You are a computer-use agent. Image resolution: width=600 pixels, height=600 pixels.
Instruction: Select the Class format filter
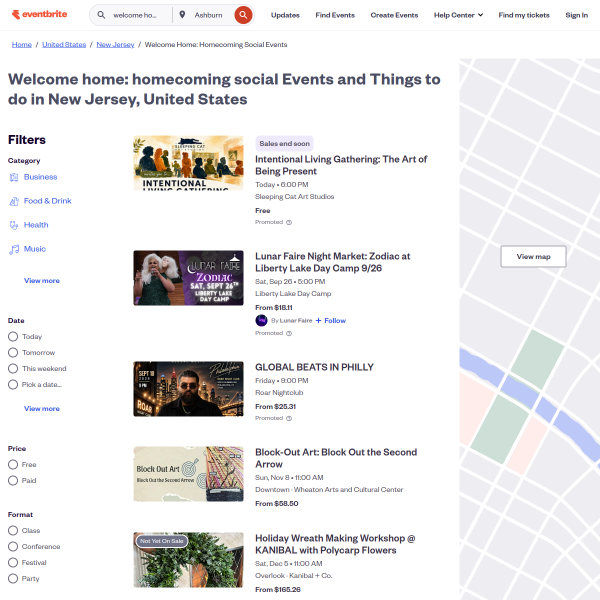(x=13, y=530)
